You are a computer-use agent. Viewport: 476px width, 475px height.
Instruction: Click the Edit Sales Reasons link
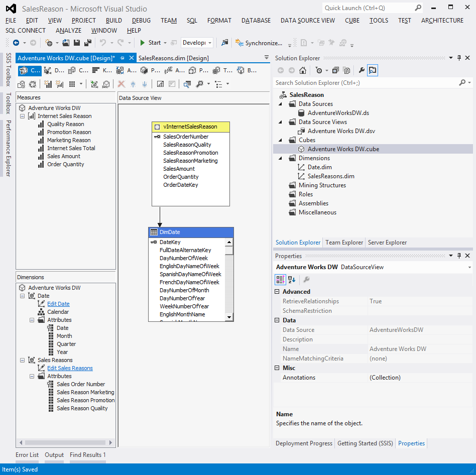tap(70, 368)
